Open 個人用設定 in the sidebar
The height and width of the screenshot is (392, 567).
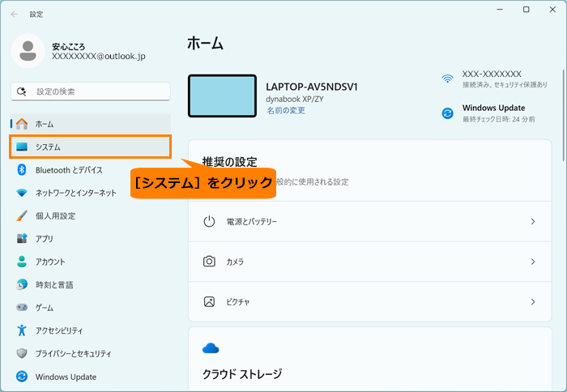coord(55,216)
